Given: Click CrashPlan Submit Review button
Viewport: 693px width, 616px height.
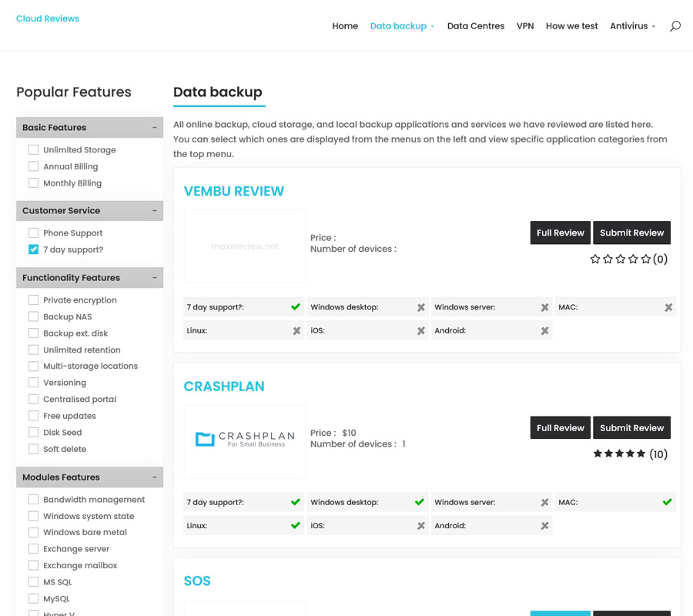Looking at the screenshot, I should click(x=631, y=428).
